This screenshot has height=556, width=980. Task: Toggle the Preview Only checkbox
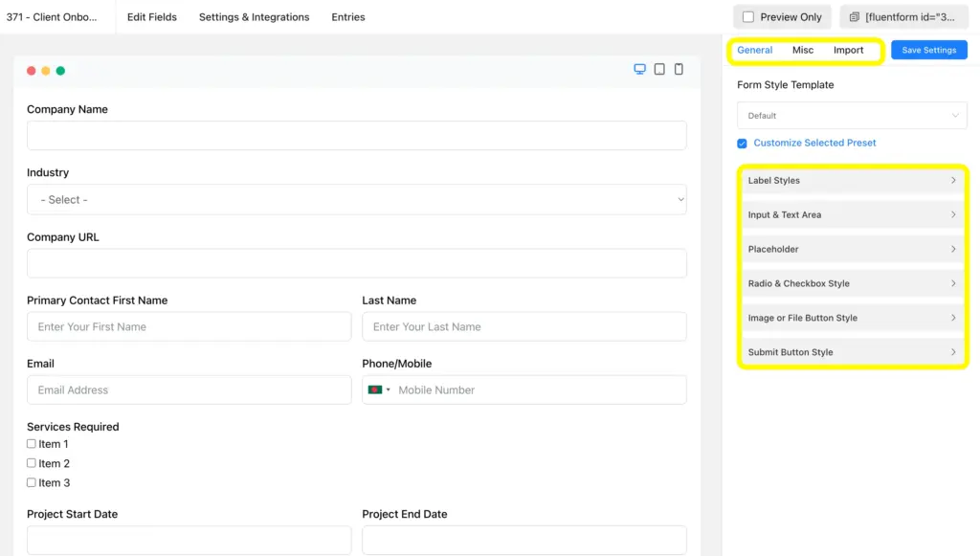click(x=748, y=17)
